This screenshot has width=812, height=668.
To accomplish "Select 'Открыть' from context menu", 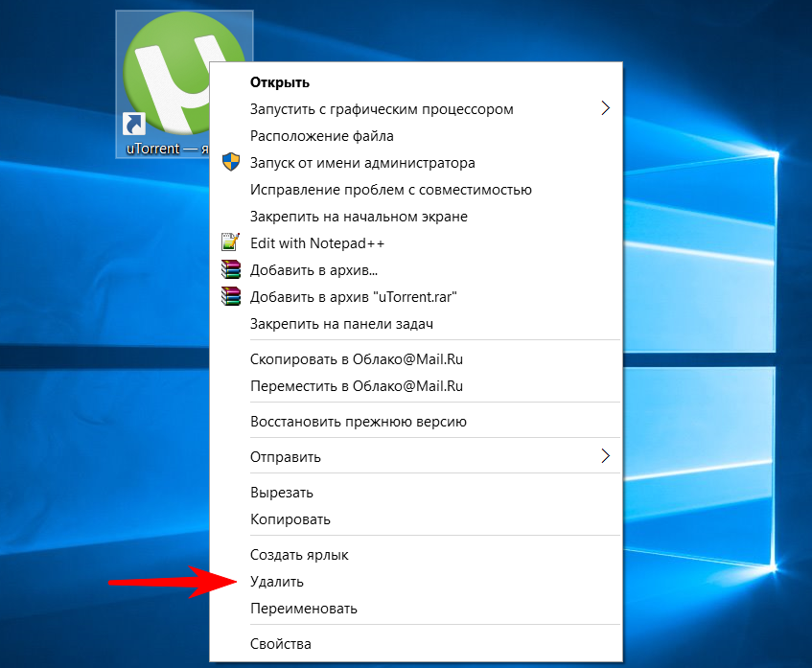I will pyautogui.click(x=279, y=82).
